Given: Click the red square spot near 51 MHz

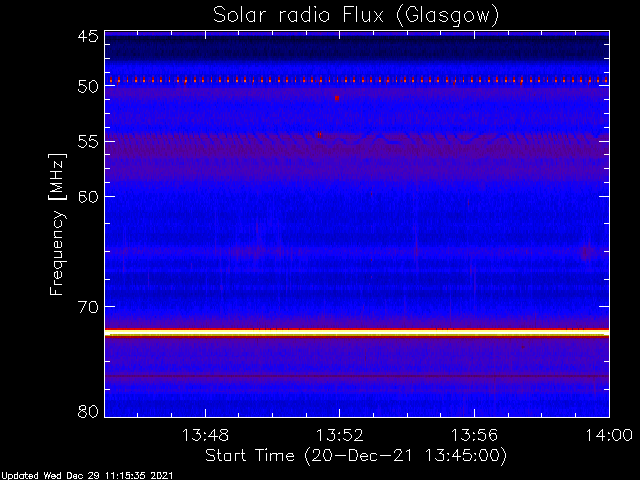Looking at the screenshot, I should coord(337,98).
